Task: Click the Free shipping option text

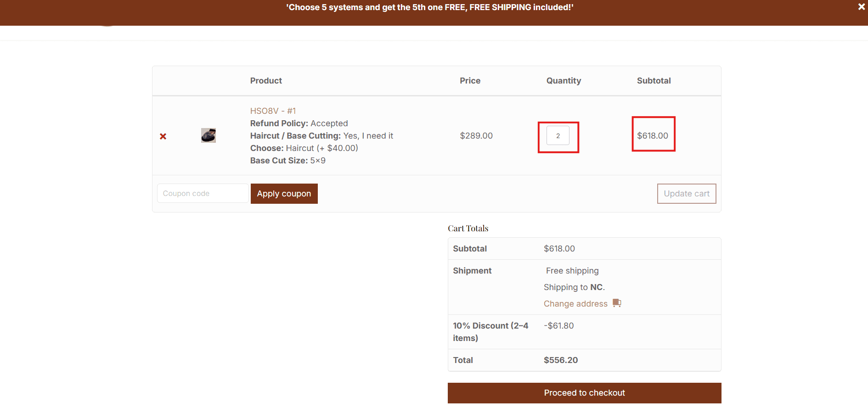Action: [572, 271]
